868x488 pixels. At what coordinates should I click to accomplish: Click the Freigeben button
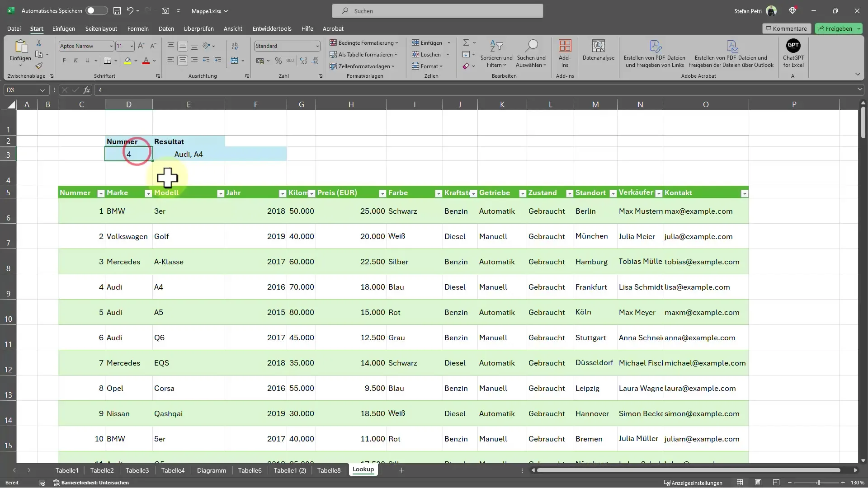click(x=838, y=28)
